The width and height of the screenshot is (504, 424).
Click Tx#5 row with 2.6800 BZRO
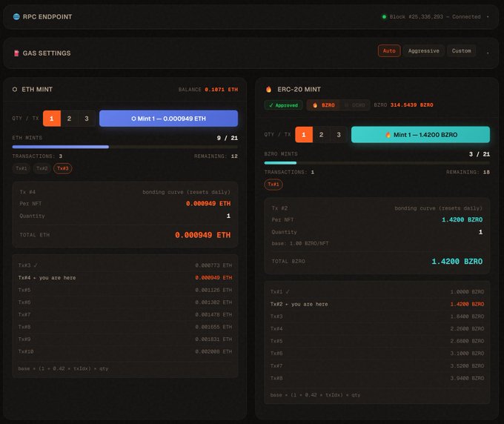click(x=377, y=341)
